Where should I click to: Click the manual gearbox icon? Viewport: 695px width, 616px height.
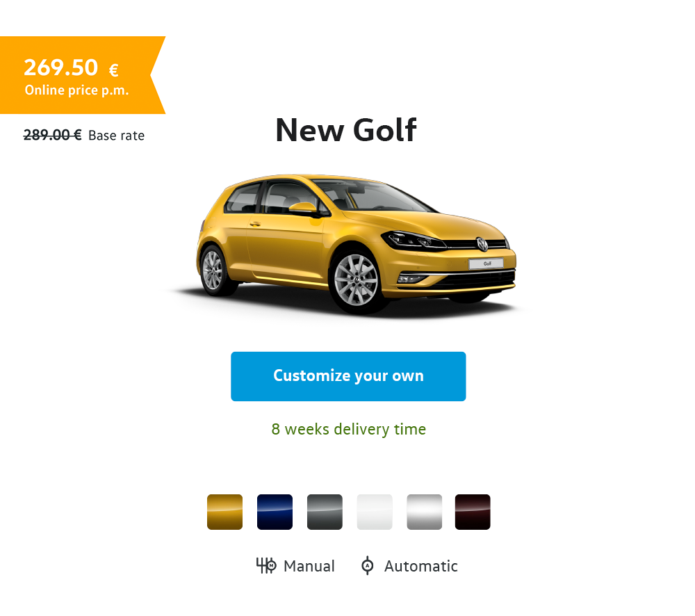266,565
